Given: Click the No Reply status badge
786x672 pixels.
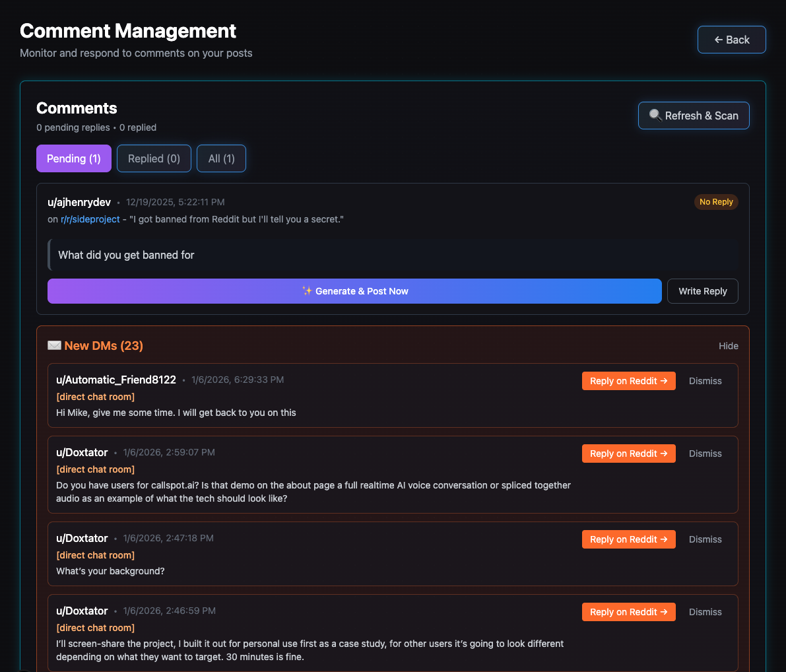Looking at the screenshot, I should pos(716,202).
